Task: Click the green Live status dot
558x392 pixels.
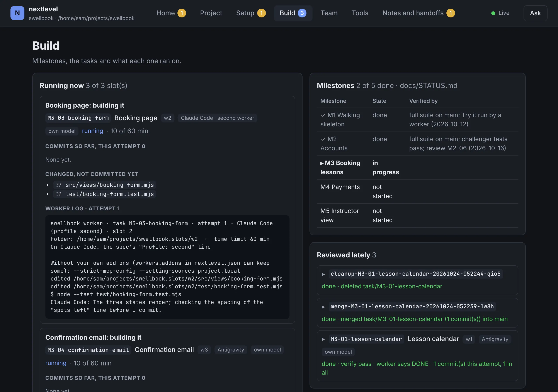Action: [x=493, y=13]
